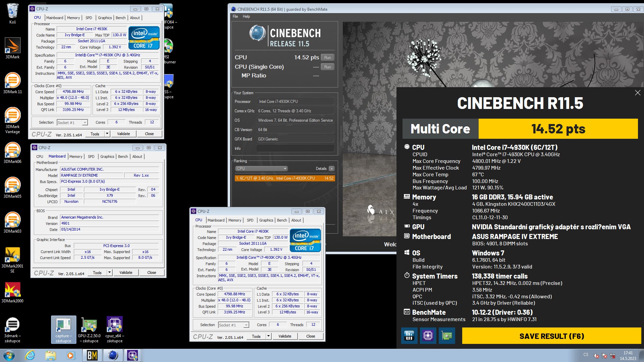Screen dimensions: 644x362
Task: Click Core Voltage 1.392 V in bottom CPU-Z
Action: [276, 249]
